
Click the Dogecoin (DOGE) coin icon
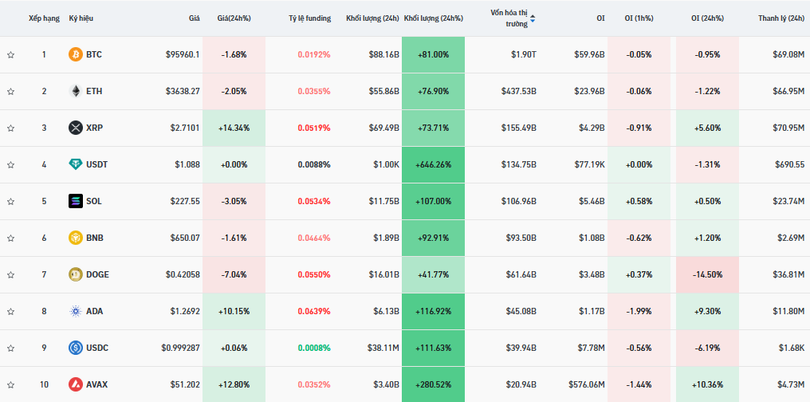point(75,274)
